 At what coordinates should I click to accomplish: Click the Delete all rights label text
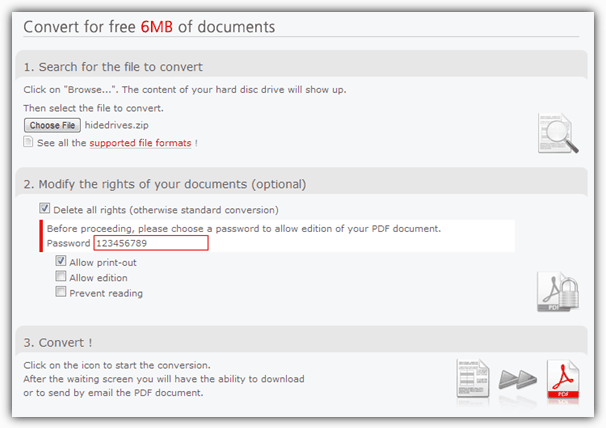point(166,210)
